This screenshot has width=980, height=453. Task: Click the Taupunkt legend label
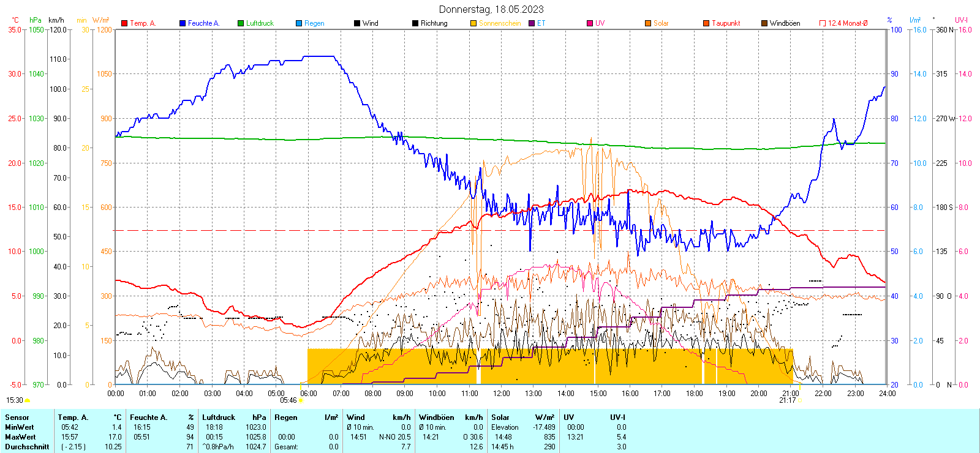[726, 23]
